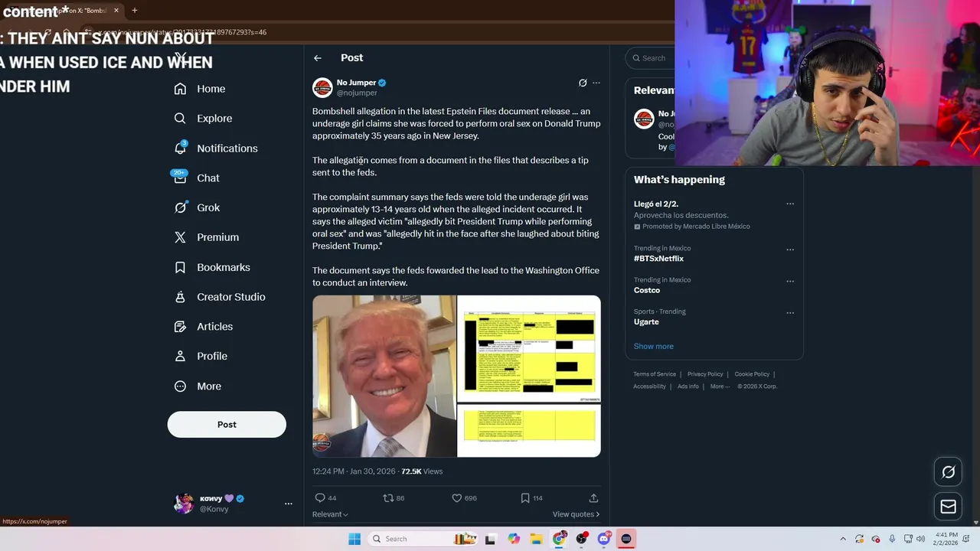Open the Ugarte trending topic
Screen dimensions: 980x551
pos(646,322)
